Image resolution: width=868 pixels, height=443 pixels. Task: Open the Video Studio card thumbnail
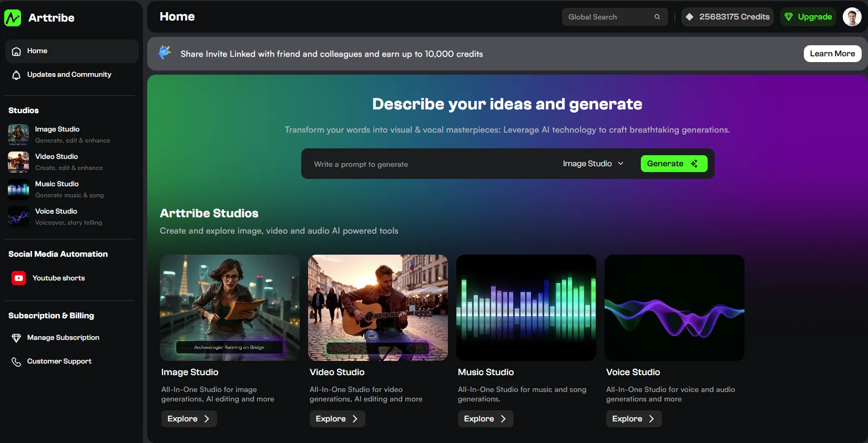(378, 308)
